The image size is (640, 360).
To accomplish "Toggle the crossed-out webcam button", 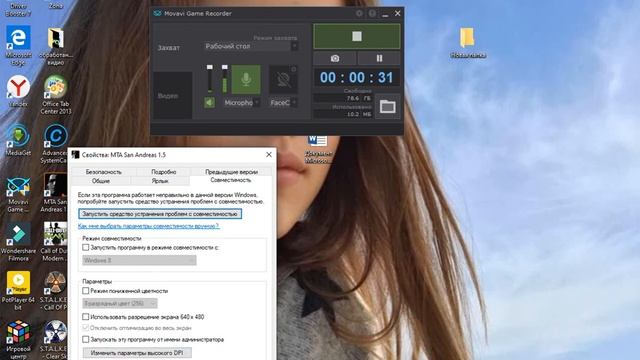I will coord(283,79).
